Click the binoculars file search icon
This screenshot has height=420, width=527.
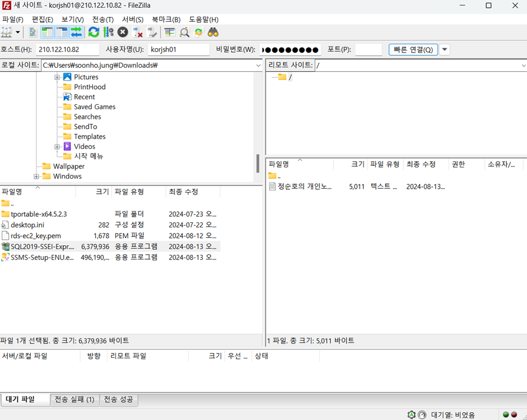pos(213,32)
